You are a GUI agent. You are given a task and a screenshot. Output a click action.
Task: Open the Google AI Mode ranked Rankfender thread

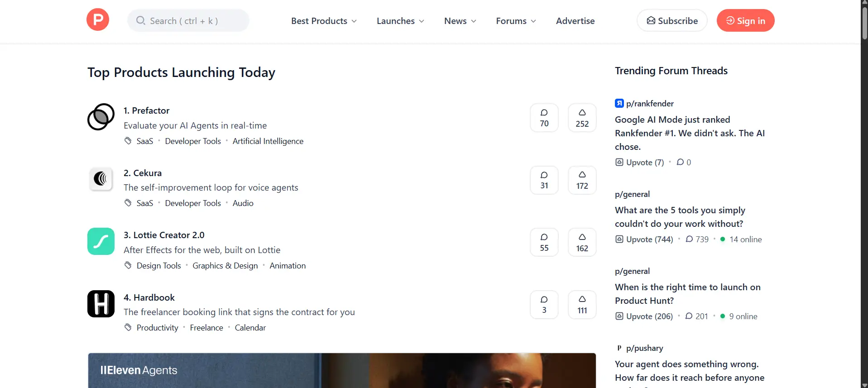690,133
